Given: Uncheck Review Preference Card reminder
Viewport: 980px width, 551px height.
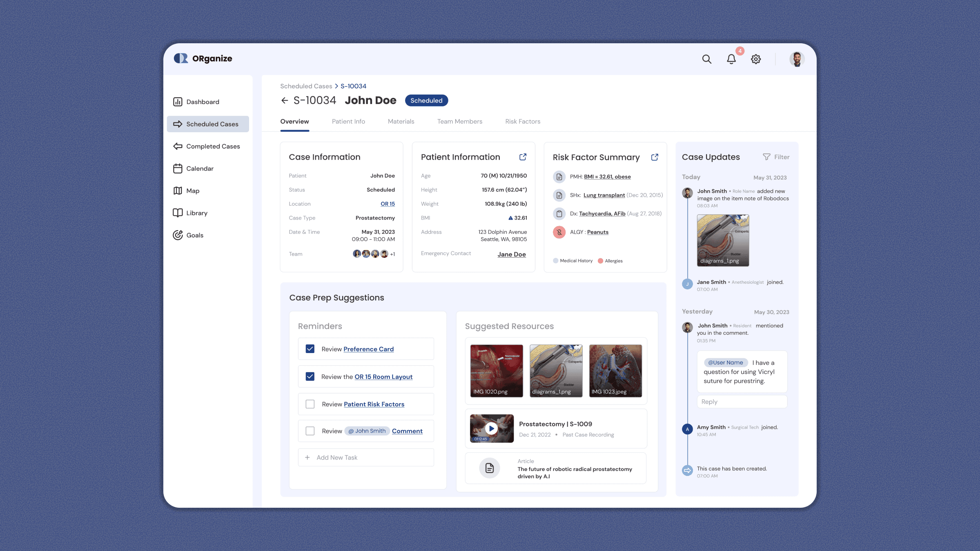Looking at the screenshot, I should coord(310,349).
